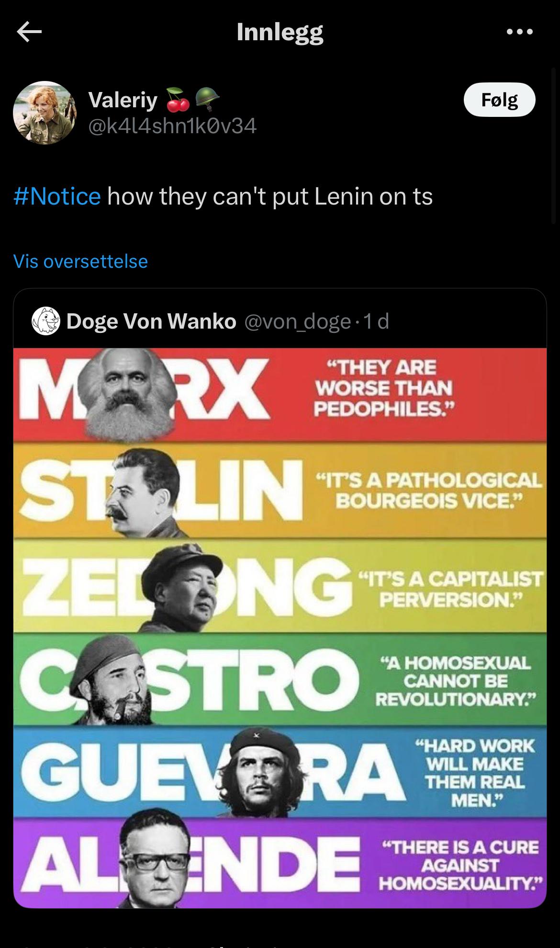Open the #Notice hashtag

pyautogui.click(x=57, y=196)
